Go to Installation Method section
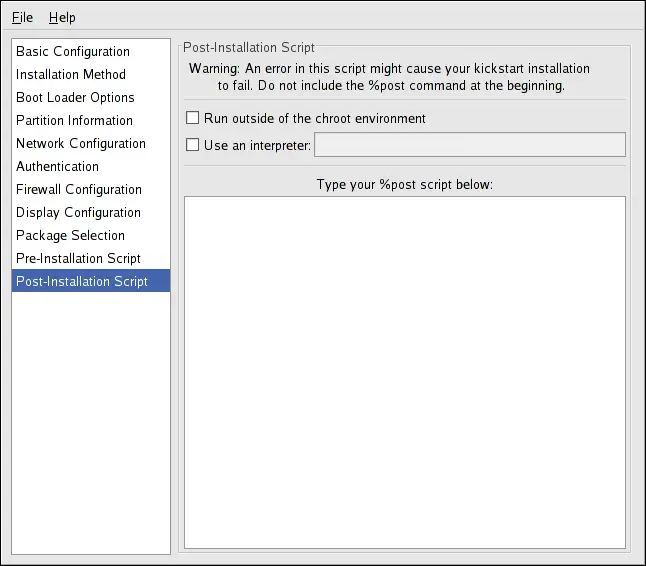Viewport: 646px width, 566px height. [71, 74]
